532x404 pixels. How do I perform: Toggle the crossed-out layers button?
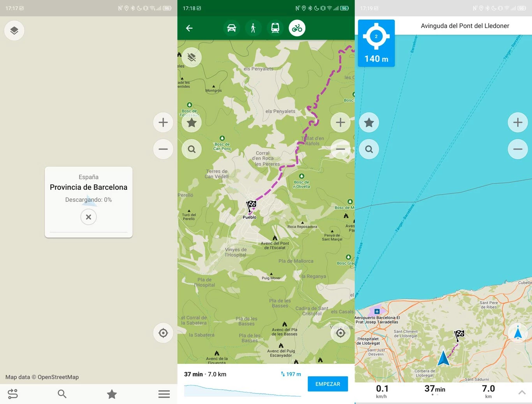pos(192,58)
